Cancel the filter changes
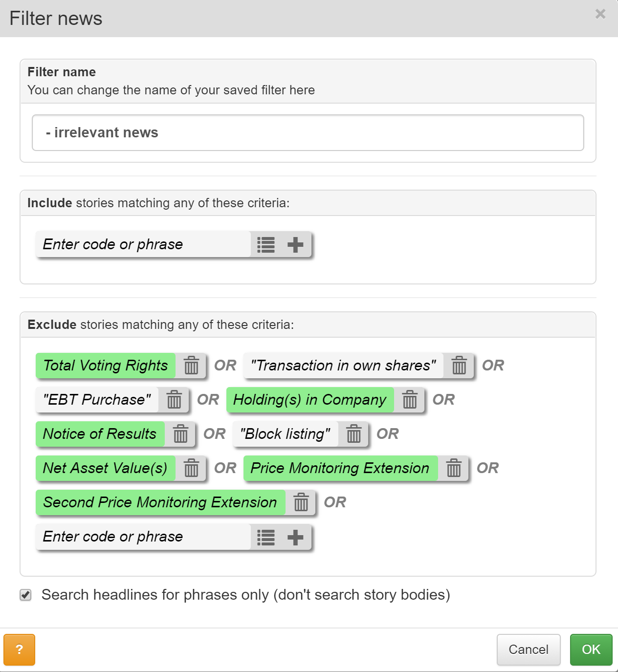The image size is (618, 672). [529, 650]
